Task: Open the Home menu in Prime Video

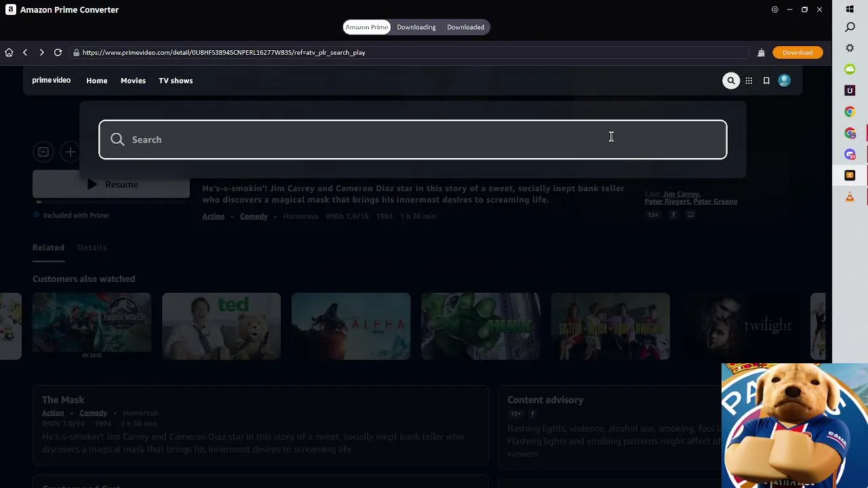Action: click(97, 81)
